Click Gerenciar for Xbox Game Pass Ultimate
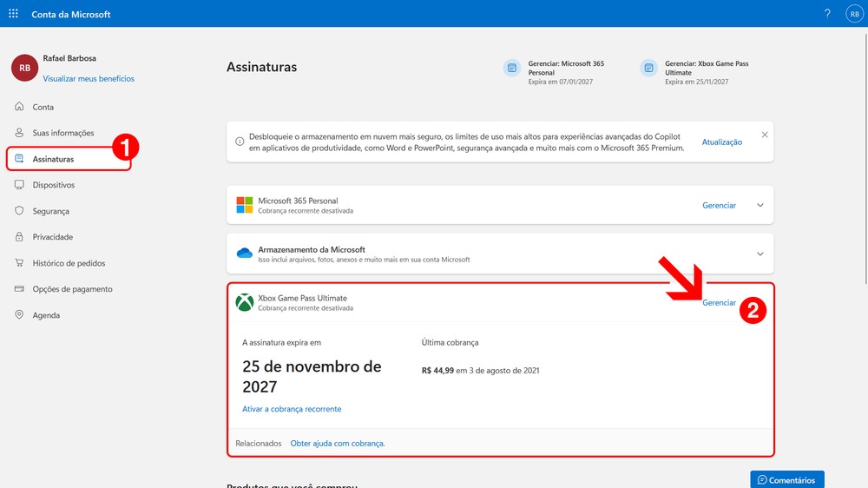 pyautogui.click(x=719, y=303)
